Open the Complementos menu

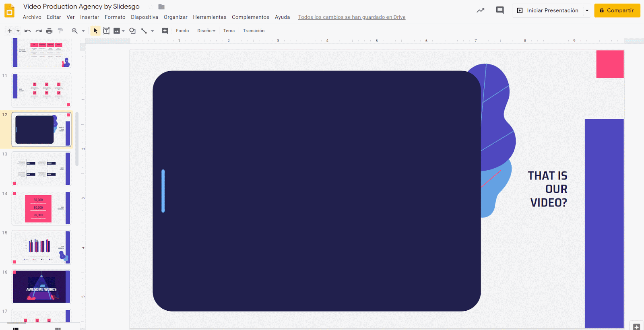coord(250,17)
